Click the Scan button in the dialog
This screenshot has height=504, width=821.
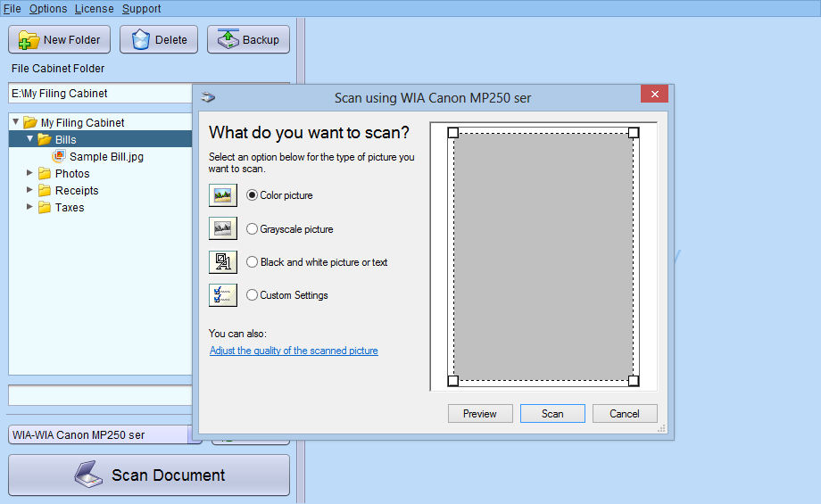point(552,413)
